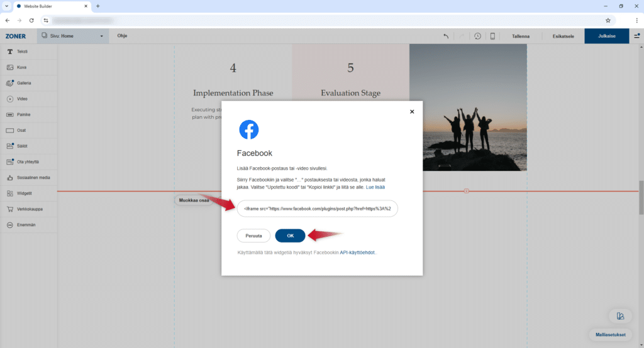Click the Julkaise publish button
644x348 pixels.
pyautogui.click(x=606, y=36)
